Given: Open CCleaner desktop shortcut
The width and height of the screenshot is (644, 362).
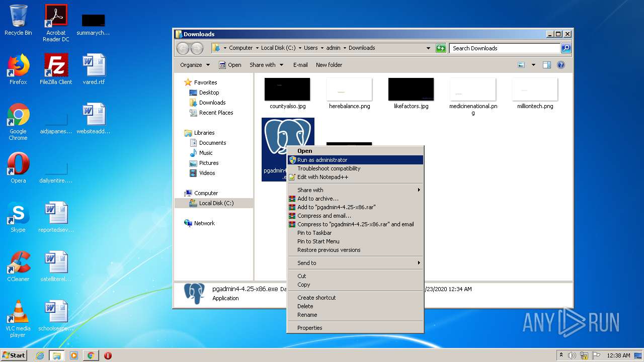Looking at the screenshot, I should [x=18, y=266].
